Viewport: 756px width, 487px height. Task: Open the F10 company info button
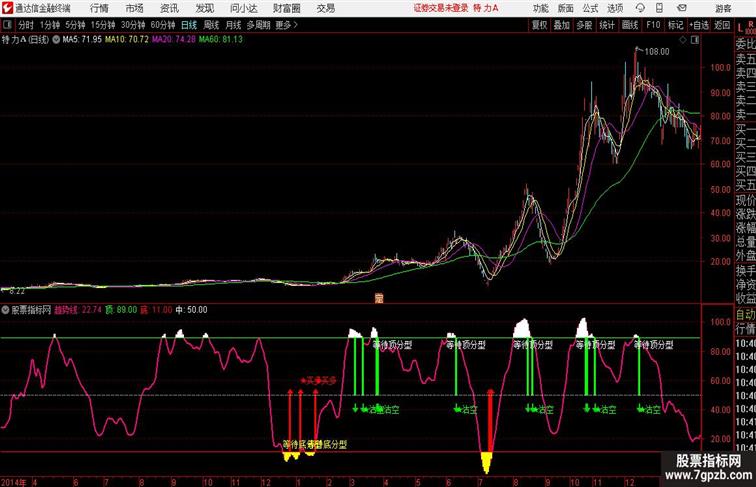[x=653, y=25]
